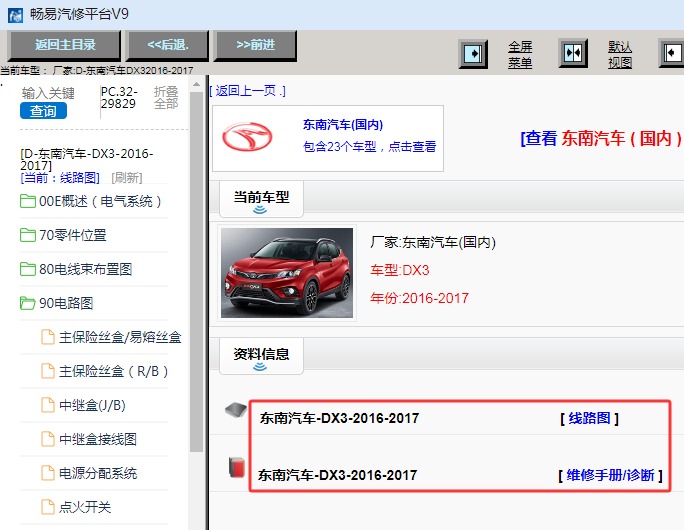Click the 返回主目录 button
Viewport: 684px width, 530px height.
coord(64,45)
